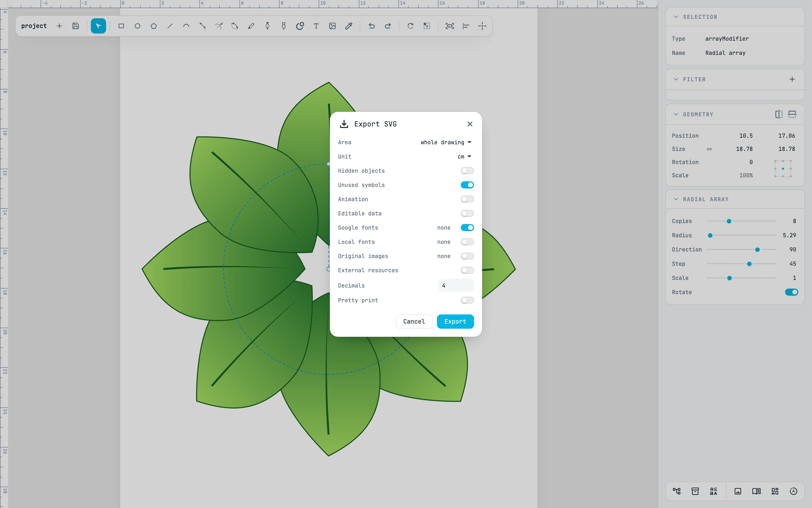Enable Pretty print switch
812x508 pixels.
pyautogui.click(x=467, y=300)
